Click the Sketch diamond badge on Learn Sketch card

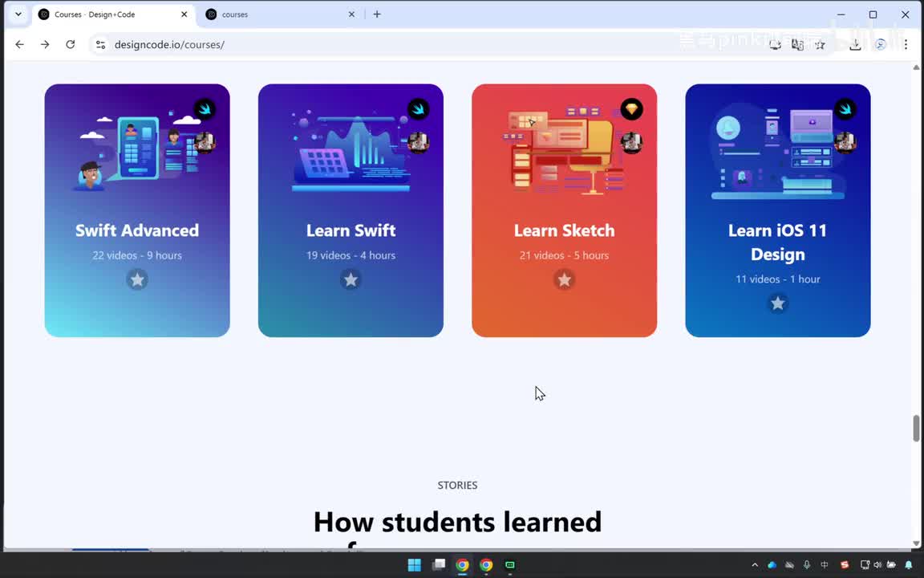coord(632,109)
